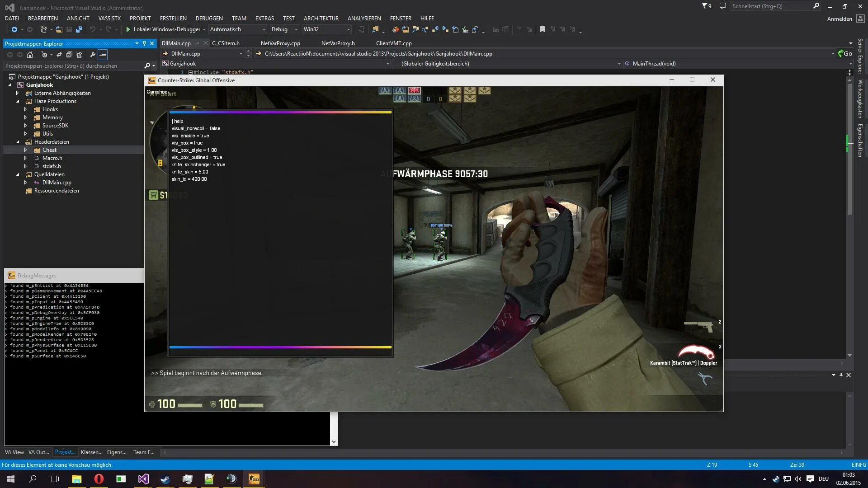Click the Collapse All icon in explorer
868x488 pixels.
point(69,55)
